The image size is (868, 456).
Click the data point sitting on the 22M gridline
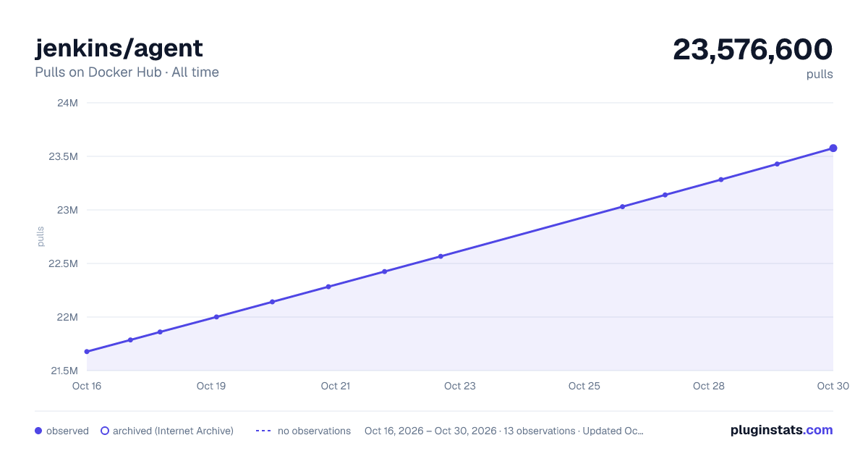click(216, 317)
